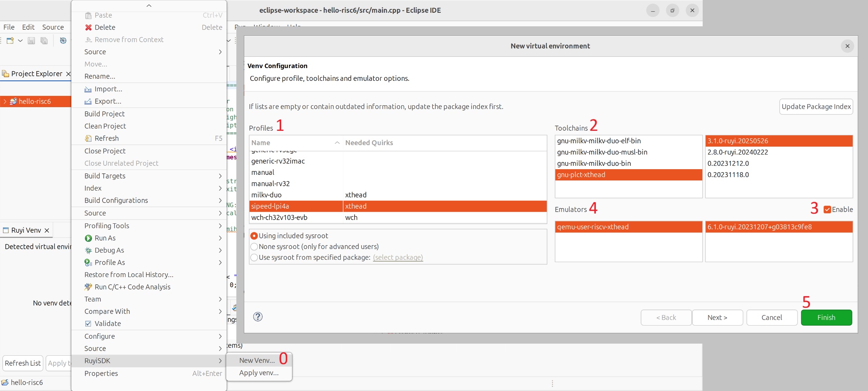Select 'Use sysroot from specified package' radio
This screenshot has height=391, width=868.
coord(254,258)
